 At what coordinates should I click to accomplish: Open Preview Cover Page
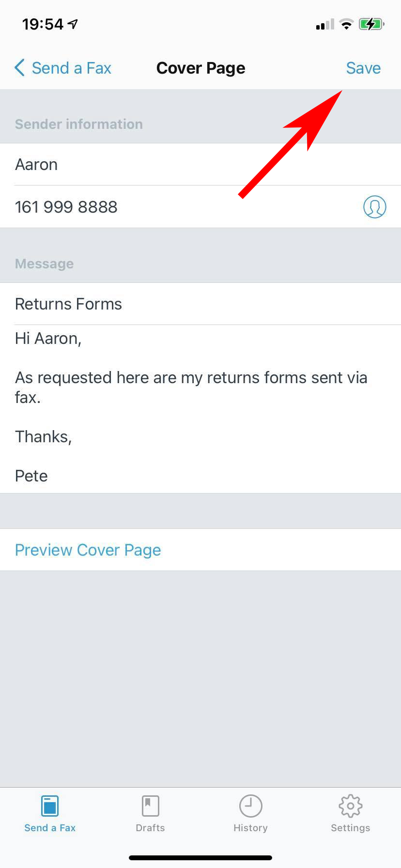(88, 550)
